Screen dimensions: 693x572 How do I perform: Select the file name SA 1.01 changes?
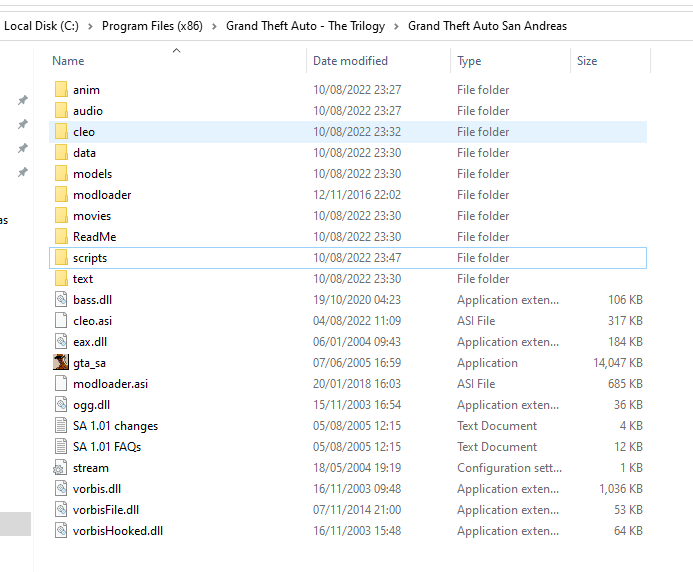[x=115, y=426]
